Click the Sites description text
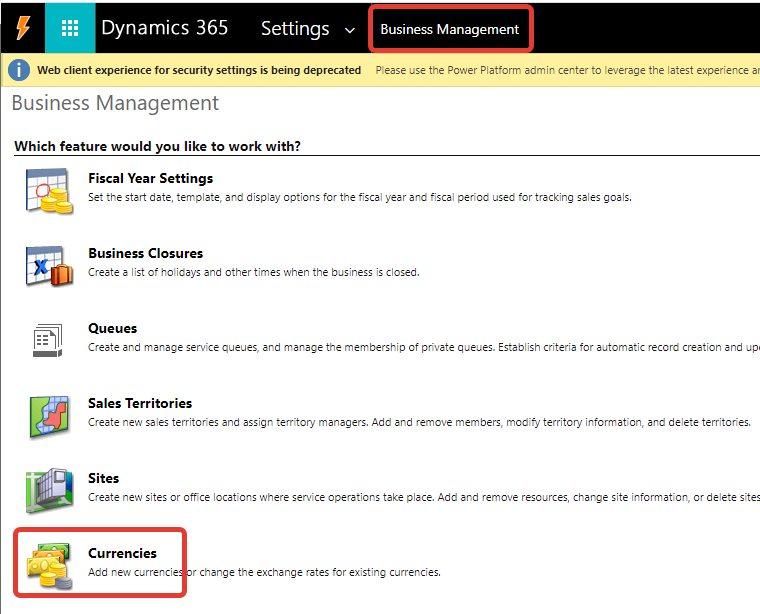This screenshot has width=760, height=614. coord(424,497)
